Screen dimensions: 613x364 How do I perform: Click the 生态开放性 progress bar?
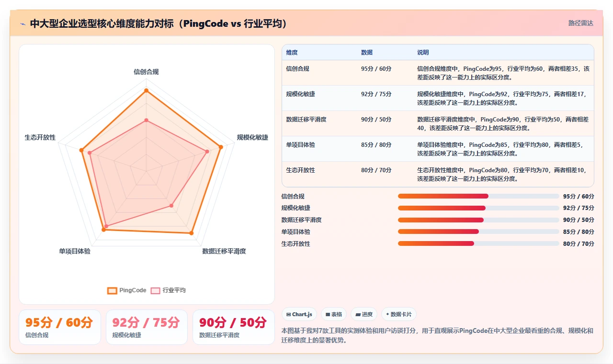click(478, 244)
